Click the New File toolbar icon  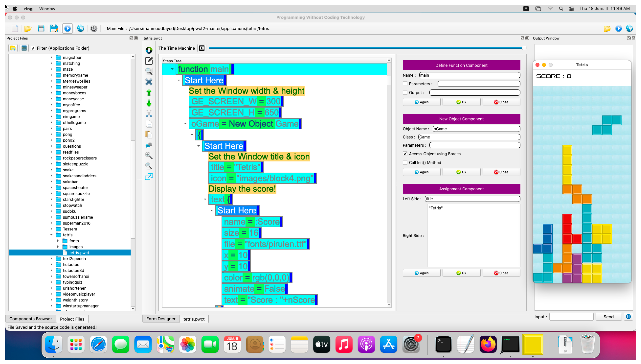(15, 29)
